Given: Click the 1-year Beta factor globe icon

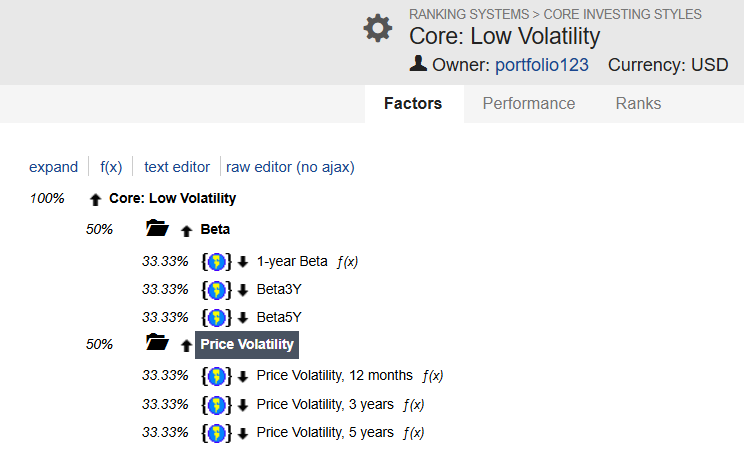Looking at the screenshot, I should [x=218, y=262].
